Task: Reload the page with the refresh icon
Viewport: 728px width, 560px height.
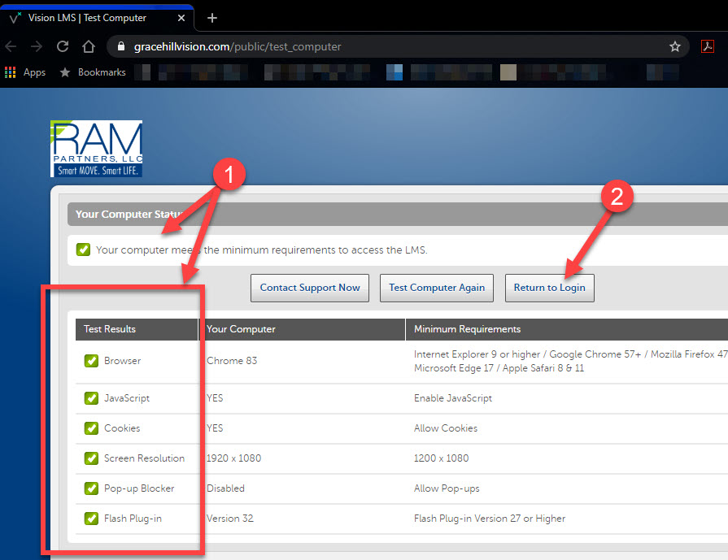Action: point(63,46)
